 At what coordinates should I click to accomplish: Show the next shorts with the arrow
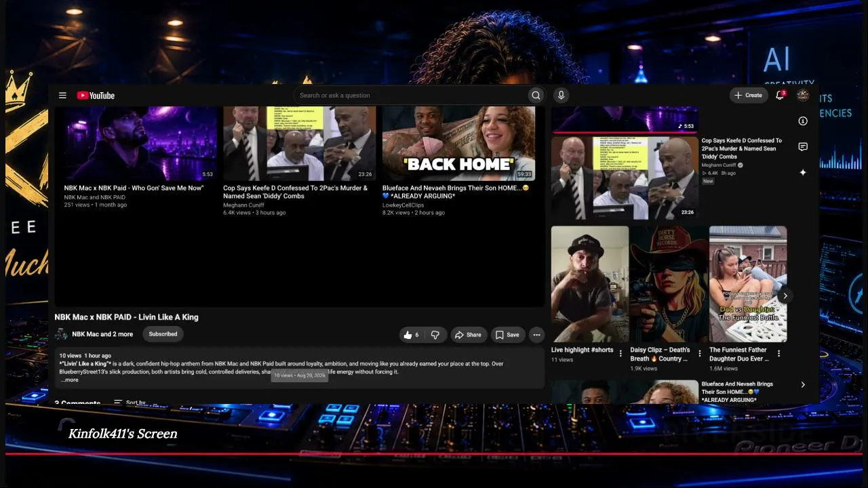[x=785, y=296]
